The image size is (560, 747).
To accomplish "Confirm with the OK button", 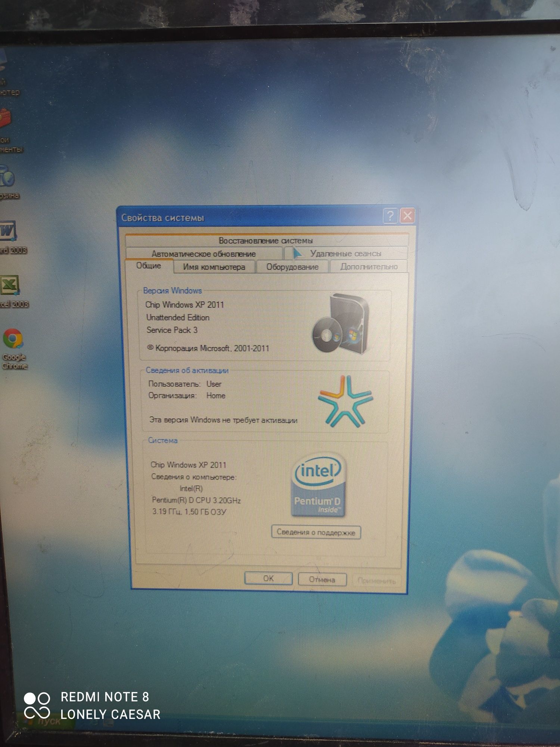I will [268, 579].
